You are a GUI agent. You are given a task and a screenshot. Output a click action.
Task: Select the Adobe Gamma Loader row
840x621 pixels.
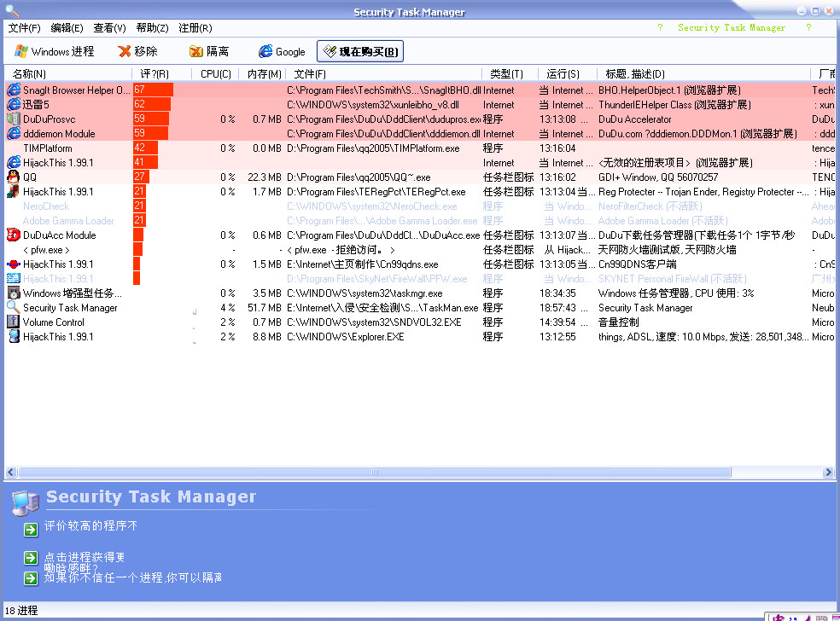tap(419, 221)
